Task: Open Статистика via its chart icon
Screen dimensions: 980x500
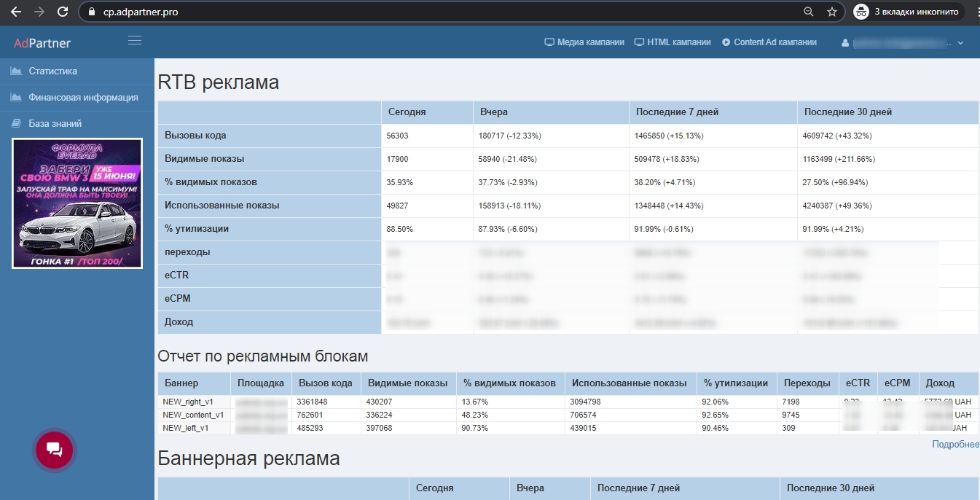Action: (16, 71)
